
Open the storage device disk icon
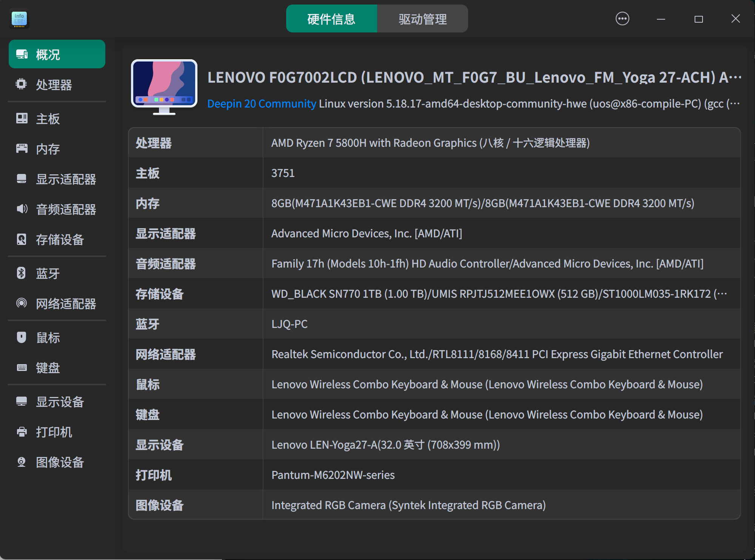point(22,239)
